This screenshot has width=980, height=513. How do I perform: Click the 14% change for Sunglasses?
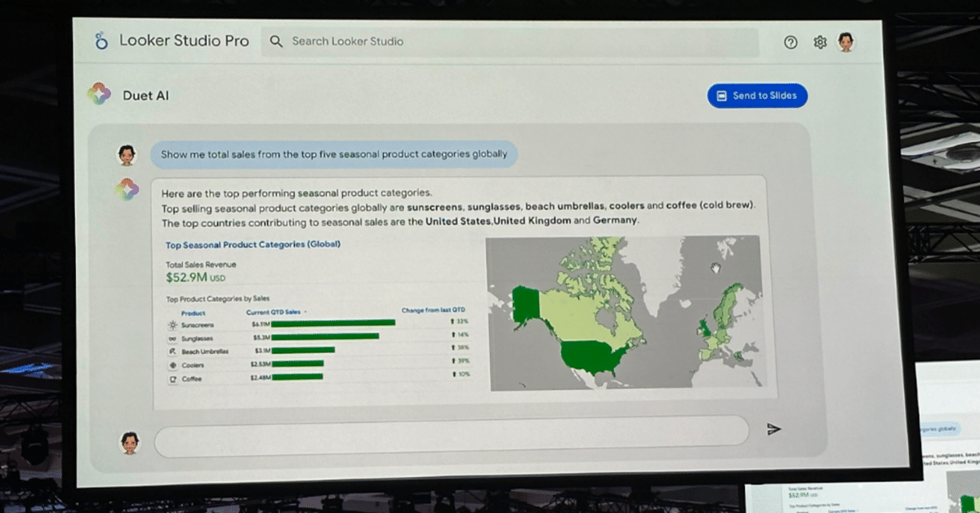(463, 335)
